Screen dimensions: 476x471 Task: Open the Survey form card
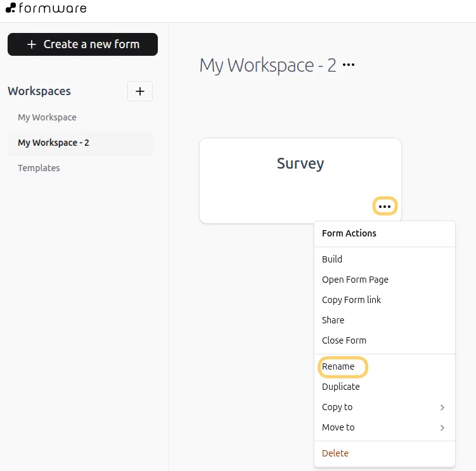[x=300, y=164]
